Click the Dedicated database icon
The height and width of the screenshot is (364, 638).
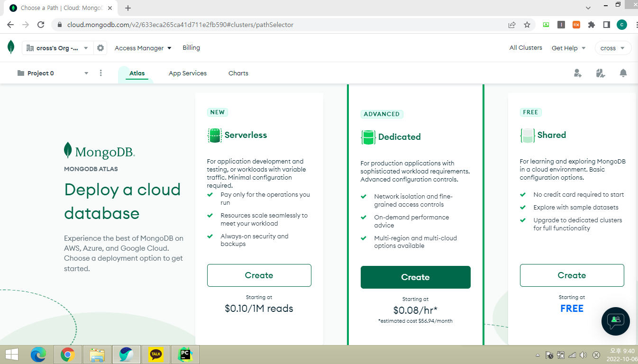click(x=368, y=137)
